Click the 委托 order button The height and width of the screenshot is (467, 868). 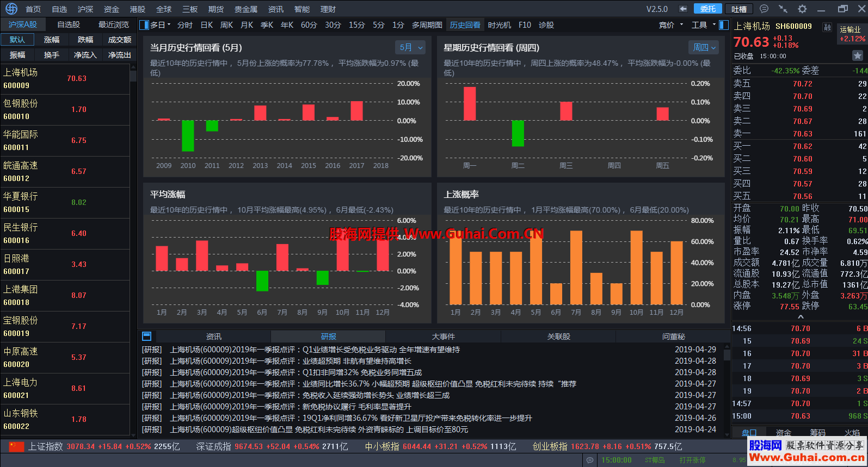click(x=708, y=9)
